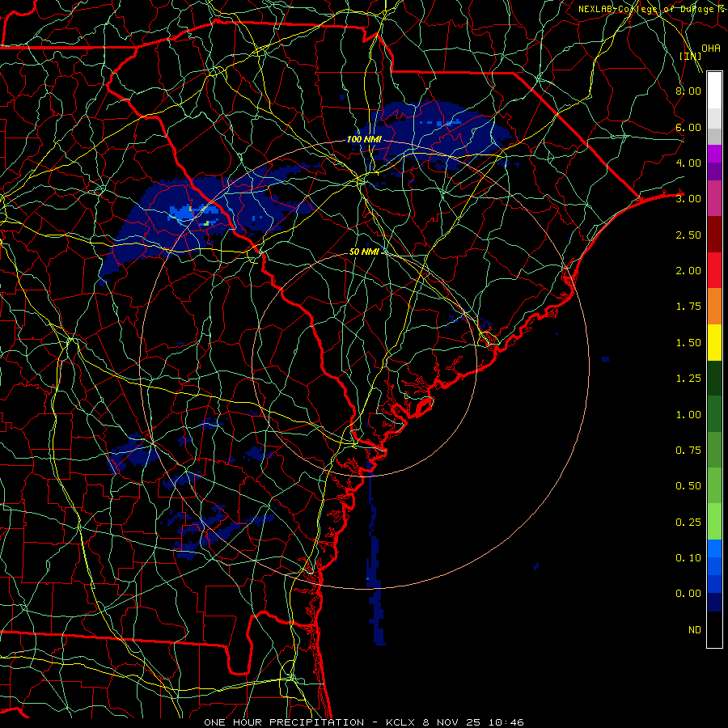Click the 'ONE HOUR PRECIPITATION' title text
The height and width of the screenshot is (728, 728).
coord(284,722)
